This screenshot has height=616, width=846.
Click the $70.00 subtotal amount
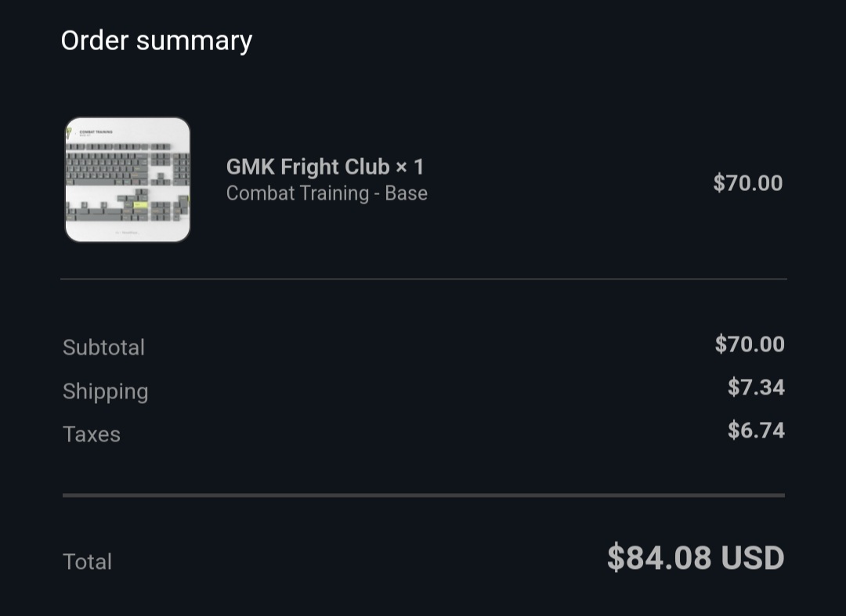pyautogui.click(x=750, y=344)
